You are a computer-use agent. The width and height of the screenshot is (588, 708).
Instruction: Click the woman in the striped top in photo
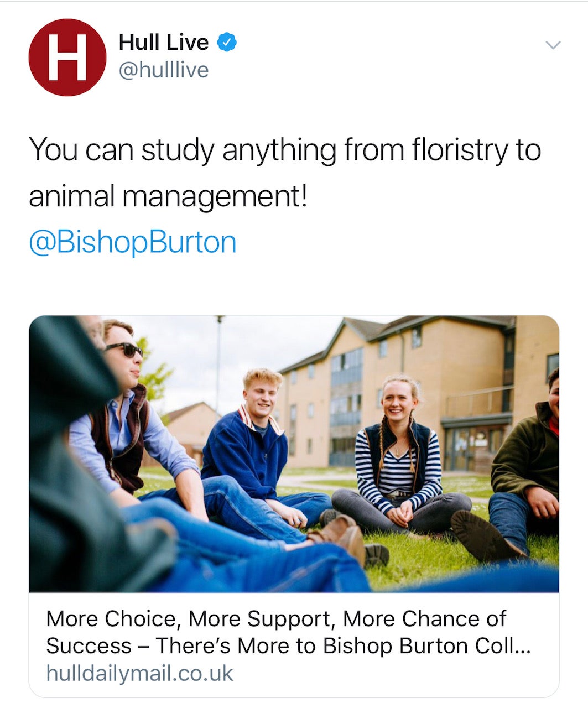(399, 454)
